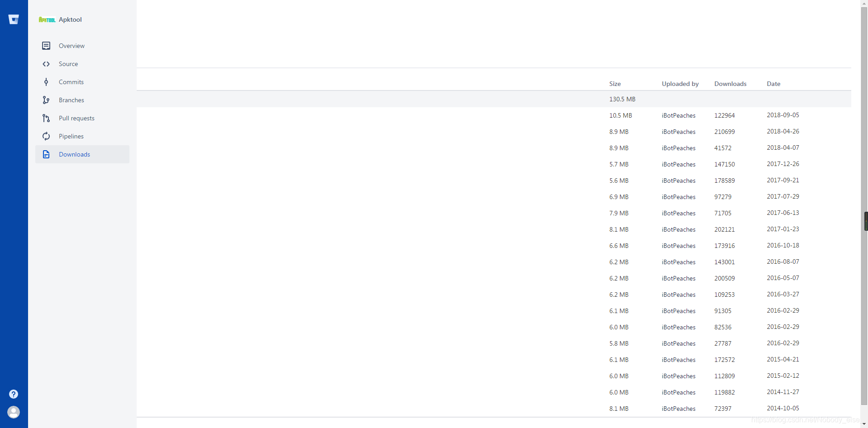Click download count 72397
Screen dimensions: 868x428
click(x=723, y=409)
